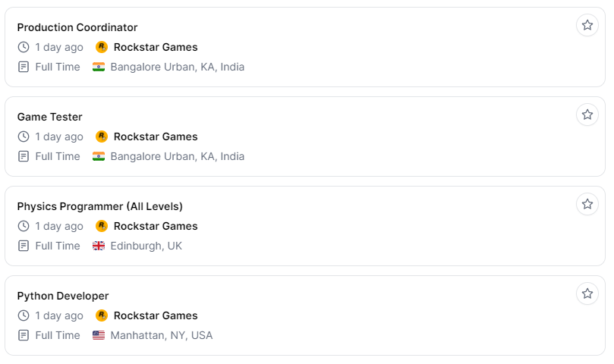The height and width of the screenshot is (364, 614).
Task: Click Rockstar Games company name under Python Developer
Action: click(x=156, y=315)
